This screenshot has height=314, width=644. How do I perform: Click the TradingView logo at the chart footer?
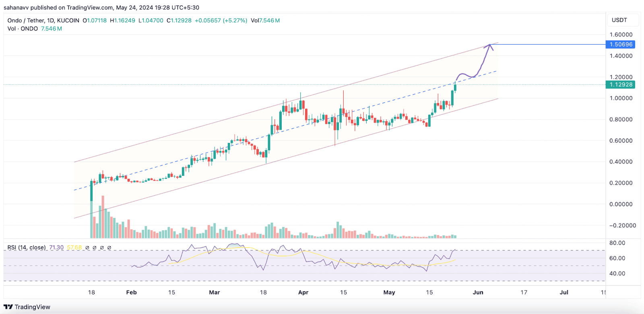pos(27,307)
